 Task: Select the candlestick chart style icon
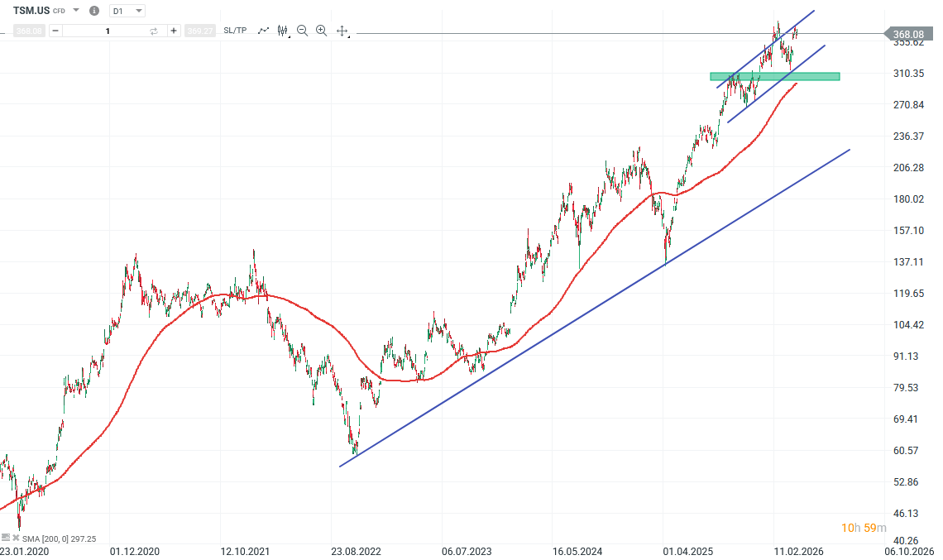point(282,31)
